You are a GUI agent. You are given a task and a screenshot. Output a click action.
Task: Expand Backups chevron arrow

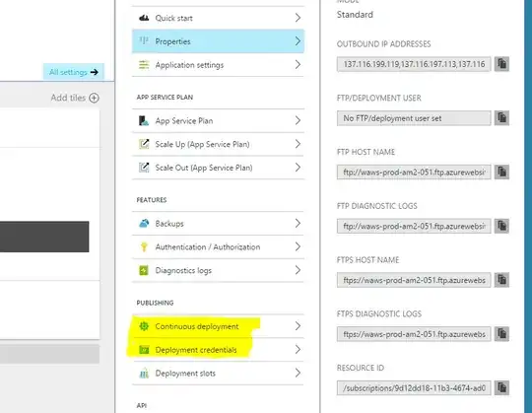(298, 223)
